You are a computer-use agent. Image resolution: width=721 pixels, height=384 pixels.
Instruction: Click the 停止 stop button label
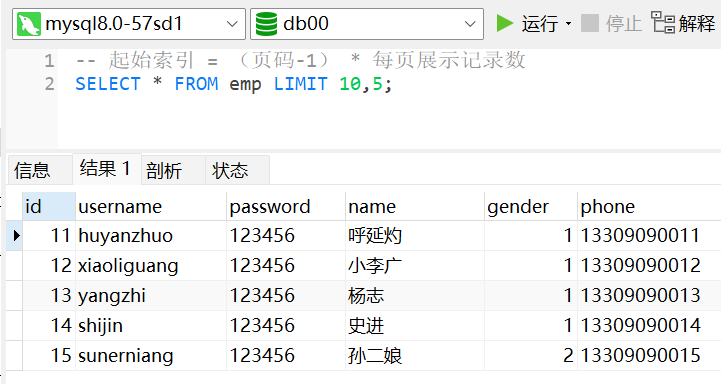coord(624,23)
